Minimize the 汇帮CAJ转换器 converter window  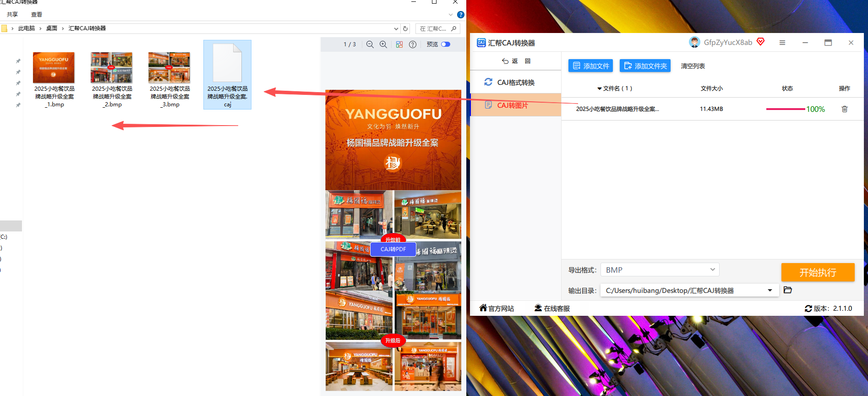tap(805, 43)
